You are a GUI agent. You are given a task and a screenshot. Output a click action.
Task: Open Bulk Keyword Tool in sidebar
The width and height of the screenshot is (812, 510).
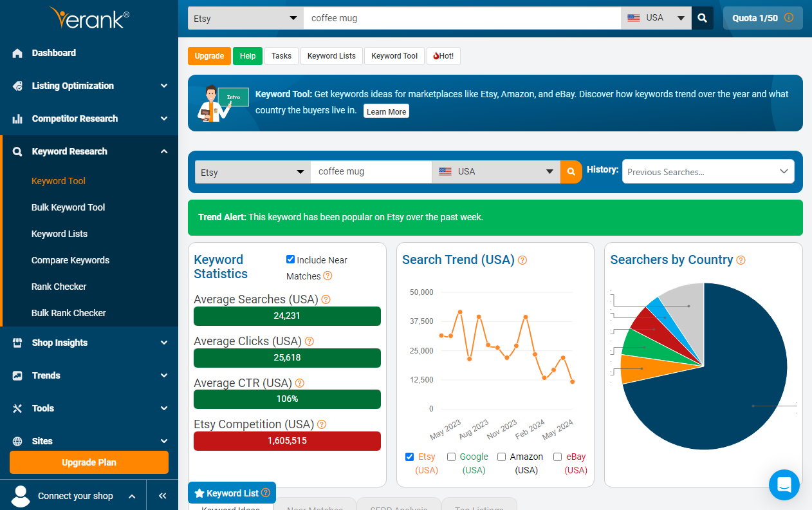coord(68,207)
